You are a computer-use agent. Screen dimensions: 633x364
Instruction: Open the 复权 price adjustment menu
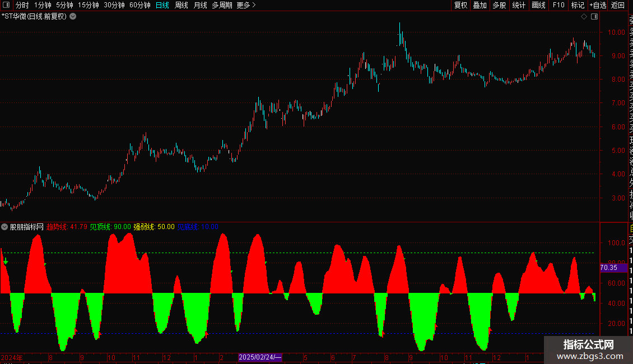pos(460,5)
